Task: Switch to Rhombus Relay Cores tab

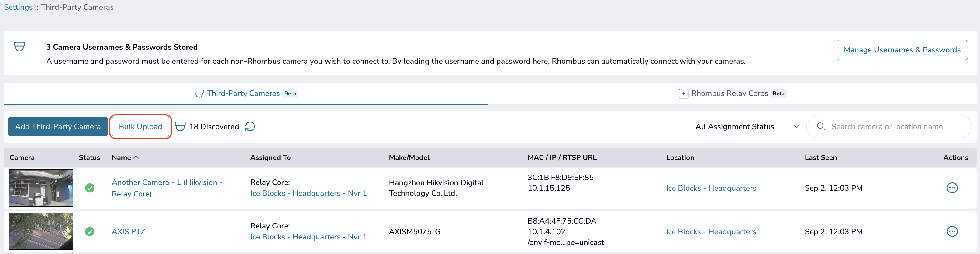Action: point(732,93)
